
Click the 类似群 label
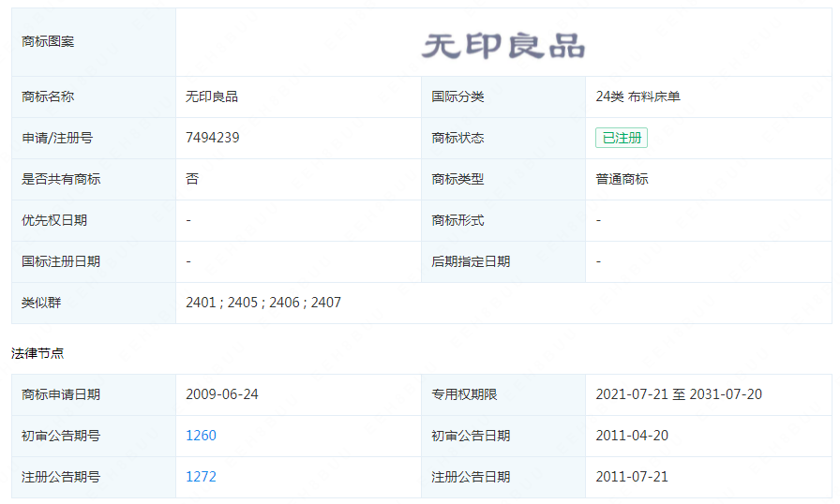tap(41, 303)
